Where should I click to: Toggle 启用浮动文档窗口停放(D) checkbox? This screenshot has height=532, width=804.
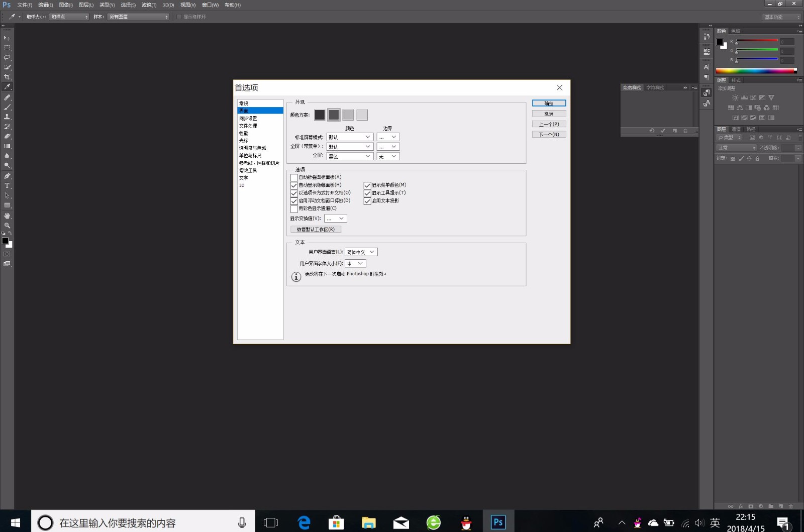coord(294,201)
